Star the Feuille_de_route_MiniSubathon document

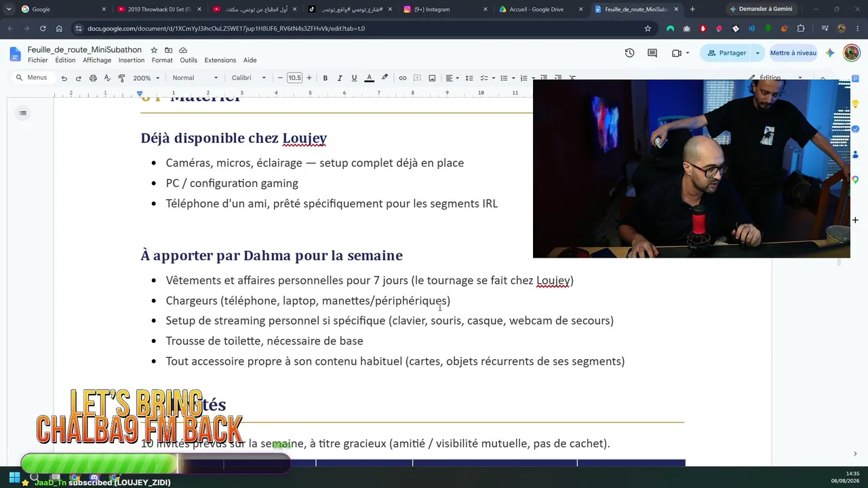[x=154, y=50]
